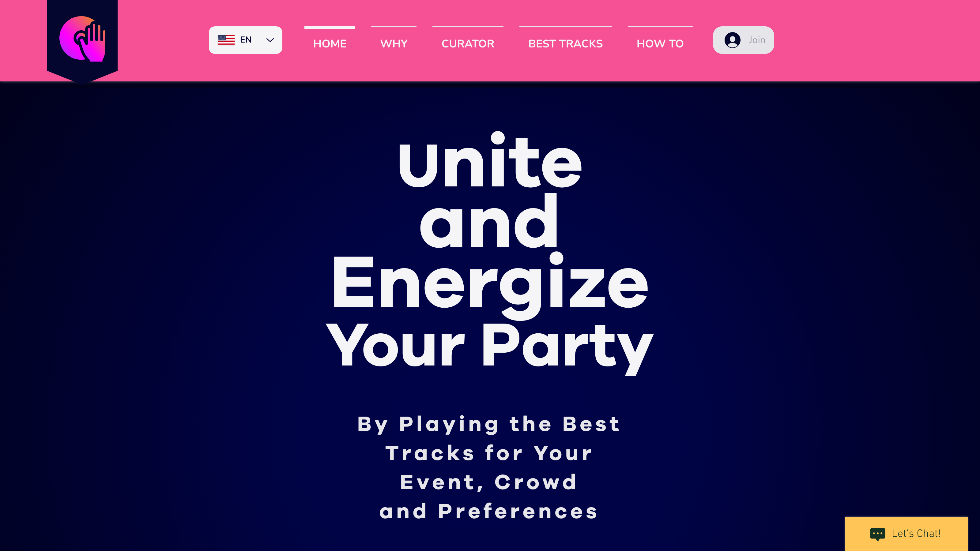Toggle language selection to another option
Image resolution: width=980 pixels, height=551 pixels.
[x=245, y=40]
